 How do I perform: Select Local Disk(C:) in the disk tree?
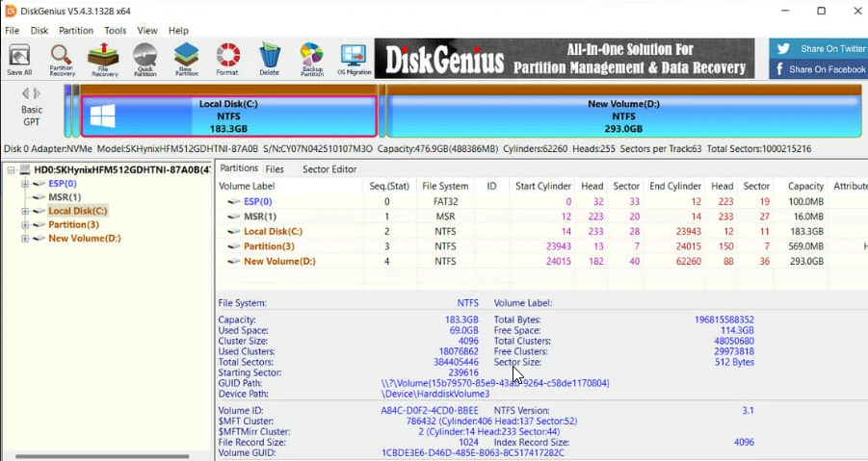tap(77, 211)
